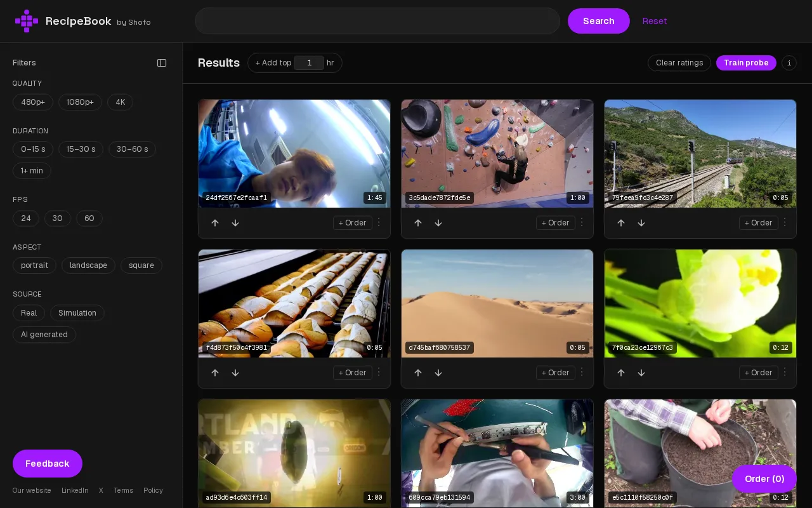Downvote the flower video 7f0ca23ce12967c3

(641, 373)
